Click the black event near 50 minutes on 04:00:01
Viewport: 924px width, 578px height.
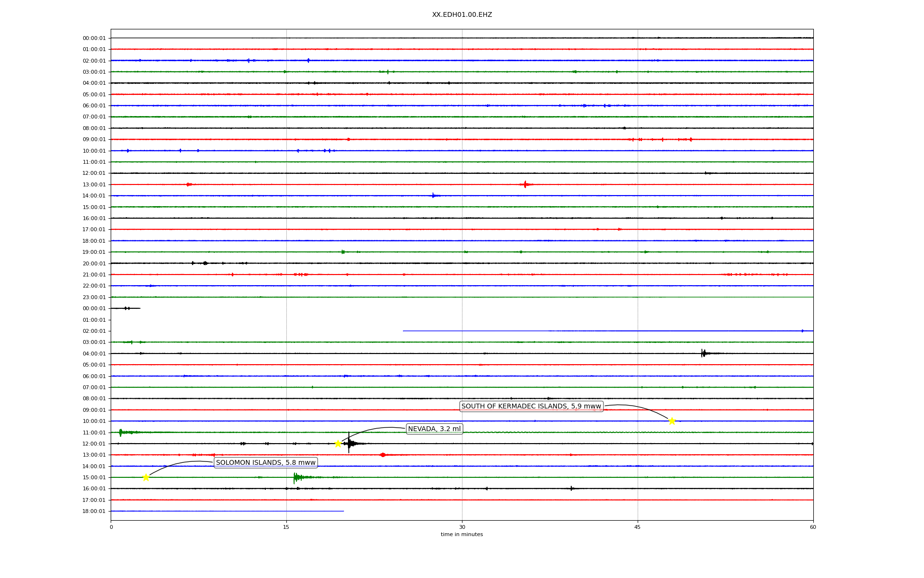coord(703,354)
